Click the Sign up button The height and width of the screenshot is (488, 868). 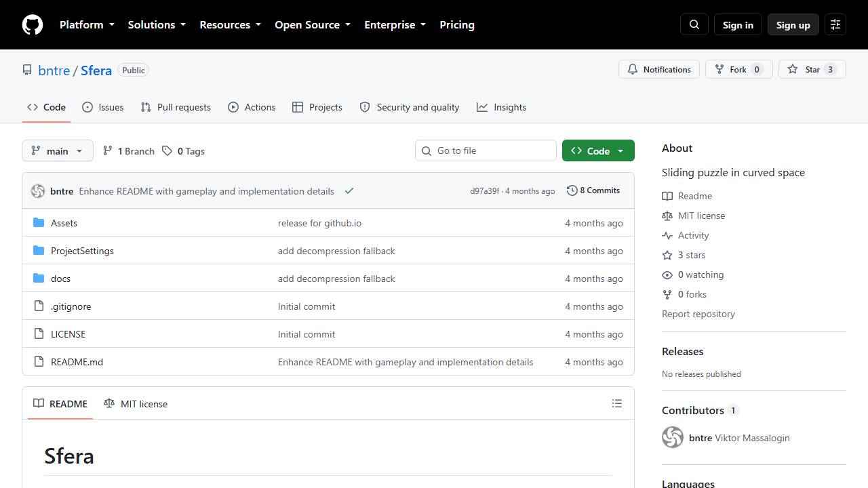point(793,24)
